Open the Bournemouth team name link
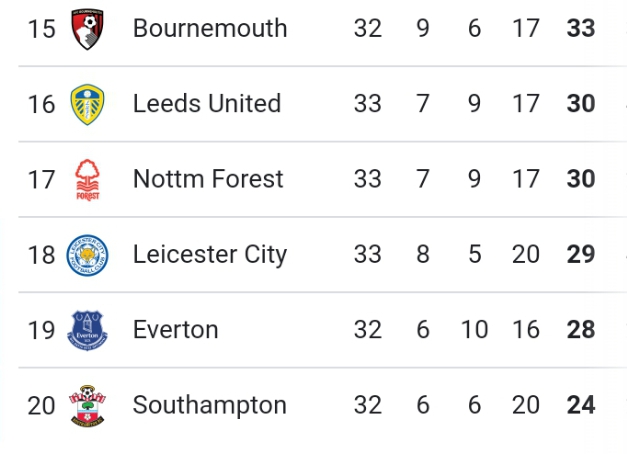627x454 pixels. pyautogui.click(x=210, y=29)
